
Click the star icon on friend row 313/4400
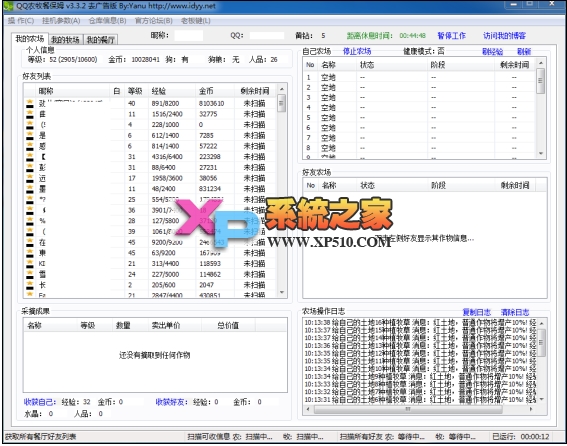pyautogui.click(x=30, y=263)
